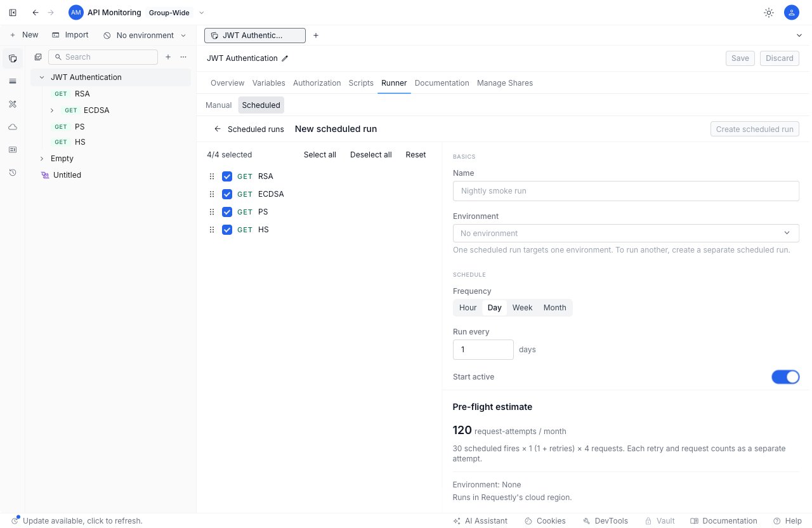
Task: Switch theme with the sun icon
Action: coord(769,13)
